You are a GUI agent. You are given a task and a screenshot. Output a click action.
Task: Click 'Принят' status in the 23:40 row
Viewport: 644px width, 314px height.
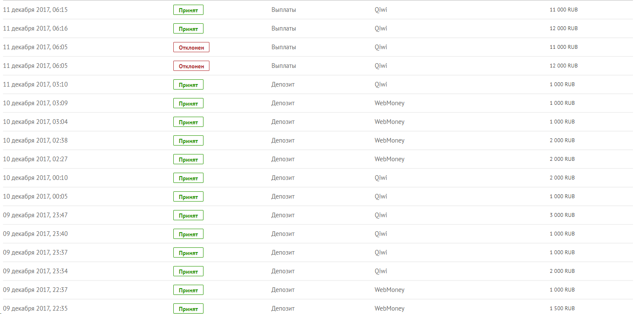188,234
